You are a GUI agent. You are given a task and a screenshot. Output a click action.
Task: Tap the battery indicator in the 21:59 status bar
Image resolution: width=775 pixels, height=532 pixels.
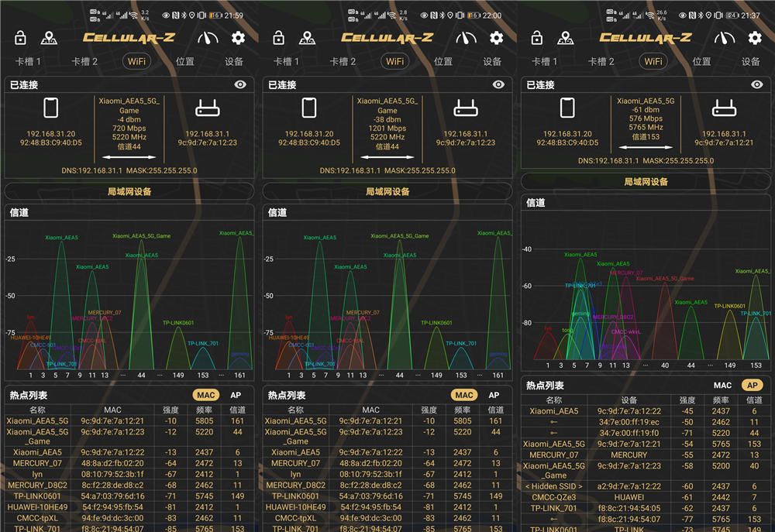(x=215, y=15)
